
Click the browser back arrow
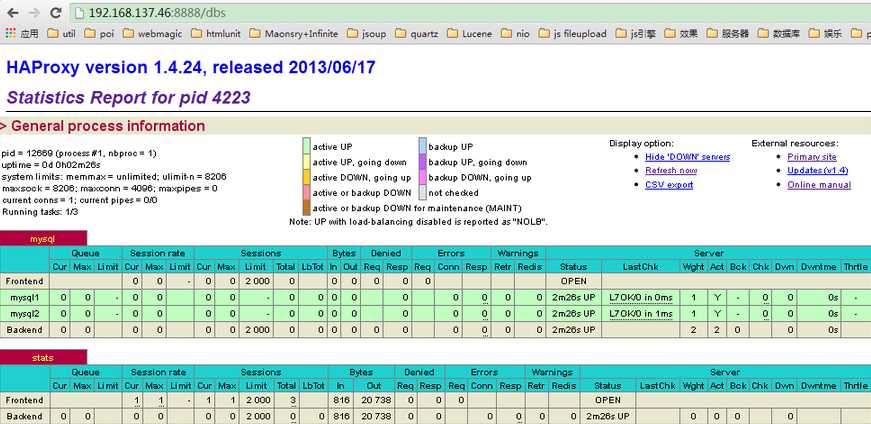[x=12, y=13]
